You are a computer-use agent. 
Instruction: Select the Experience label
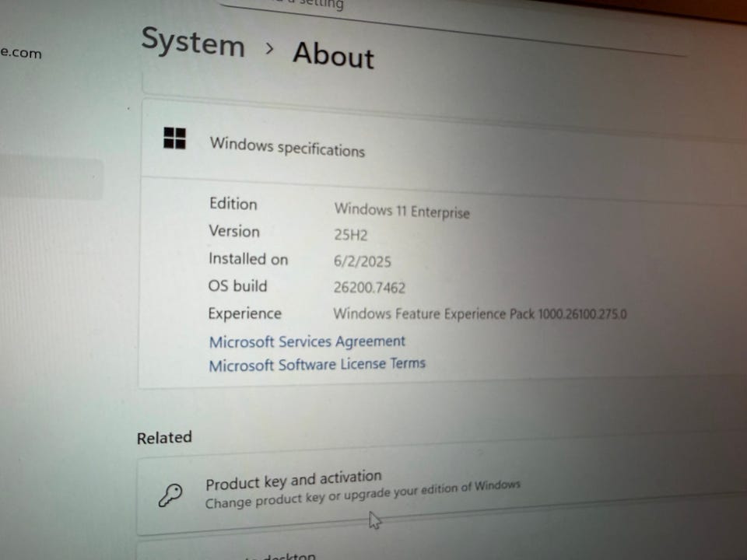244,313
